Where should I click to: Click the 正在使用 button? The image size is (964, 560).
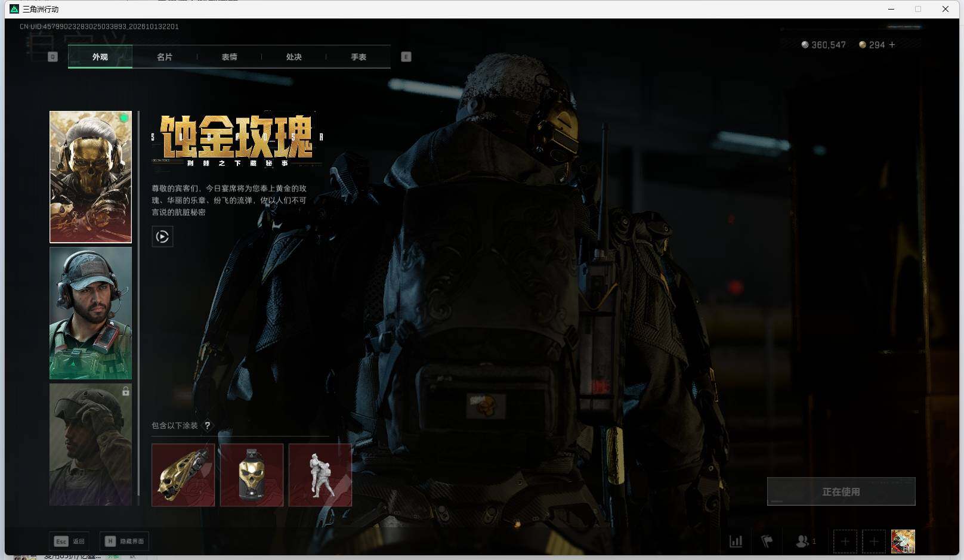[x=841, y=491]
